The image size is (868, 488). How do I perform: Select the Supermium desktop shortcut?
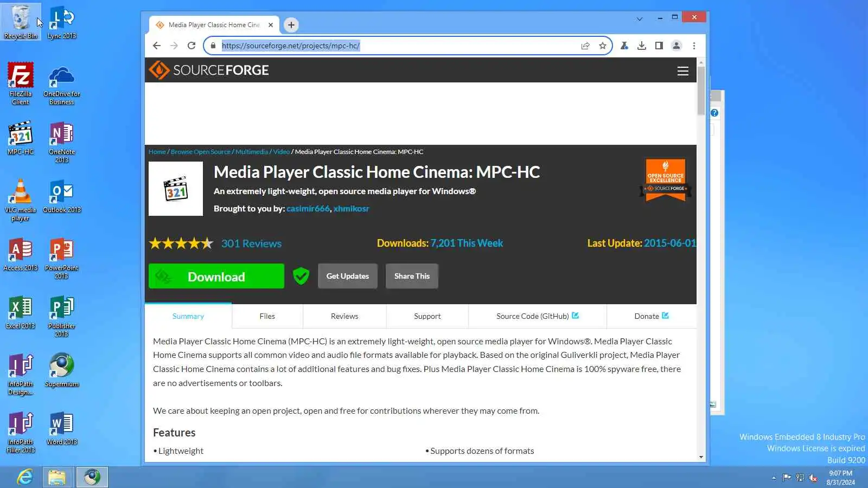pos(62,370)
